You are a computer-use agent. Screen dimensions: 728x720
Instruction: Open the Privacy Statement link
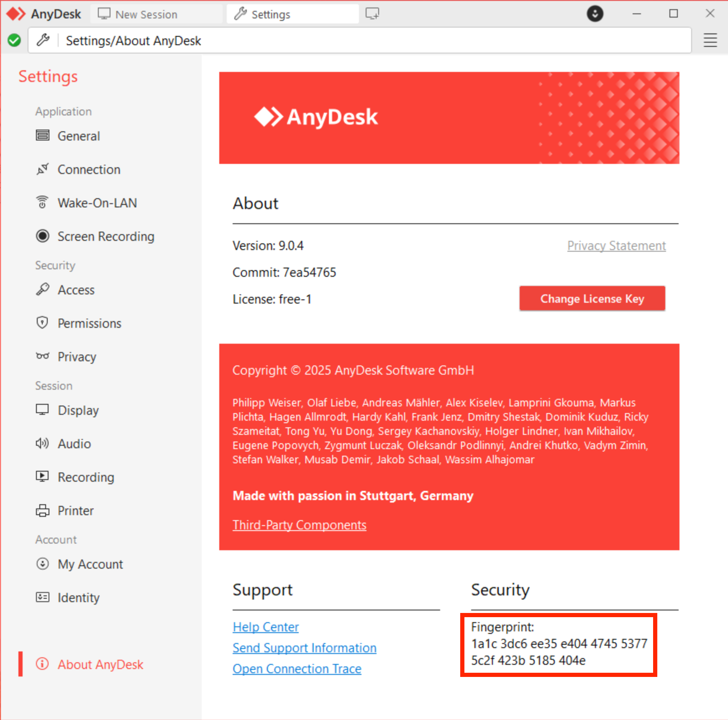pos(616,246)
